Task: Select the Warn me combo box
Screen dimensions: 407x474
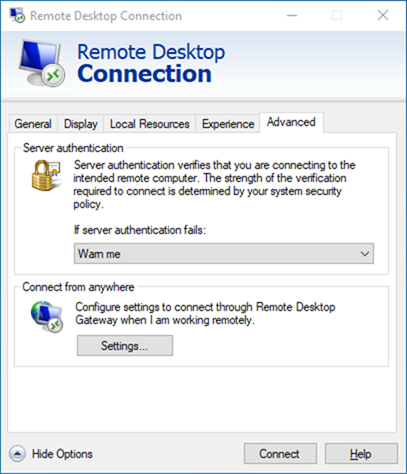Action: 224,254
